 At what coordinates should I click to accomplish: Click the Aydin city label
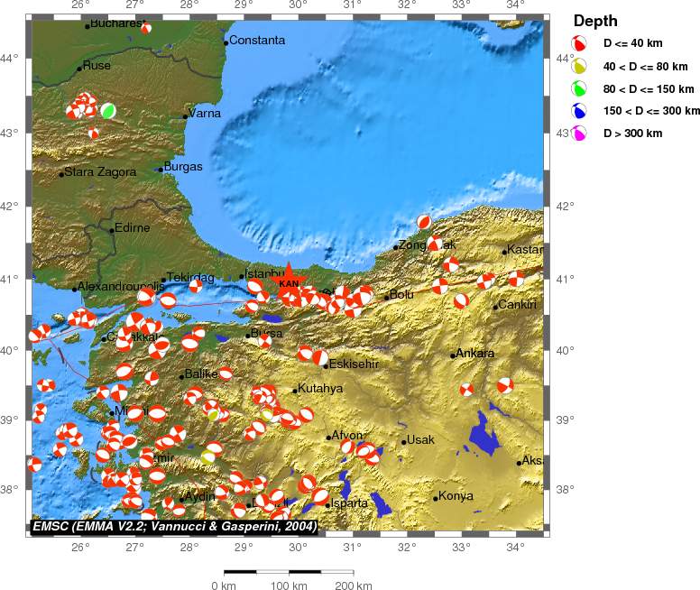[x=200, y=497]
